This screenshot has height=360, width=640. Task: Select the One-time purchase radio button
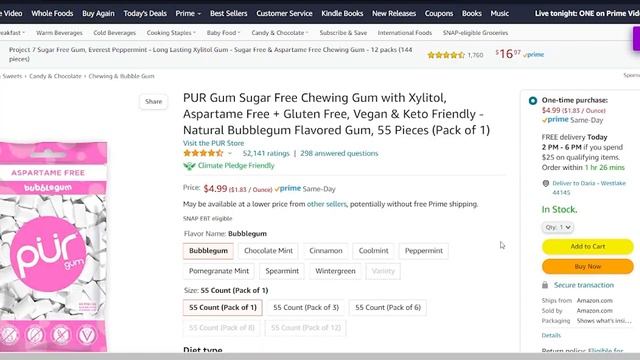coord(533,100)
